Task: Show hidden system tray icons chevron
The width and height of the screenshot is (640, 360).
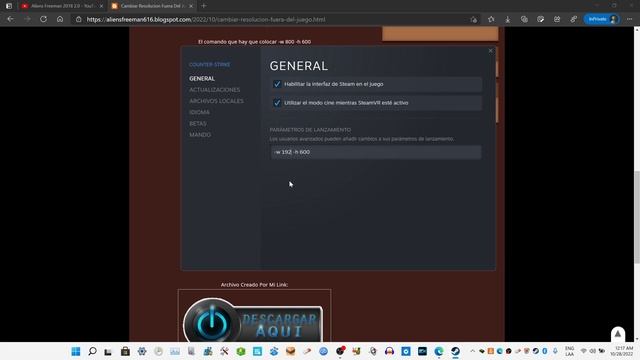Action: (473, 351)
